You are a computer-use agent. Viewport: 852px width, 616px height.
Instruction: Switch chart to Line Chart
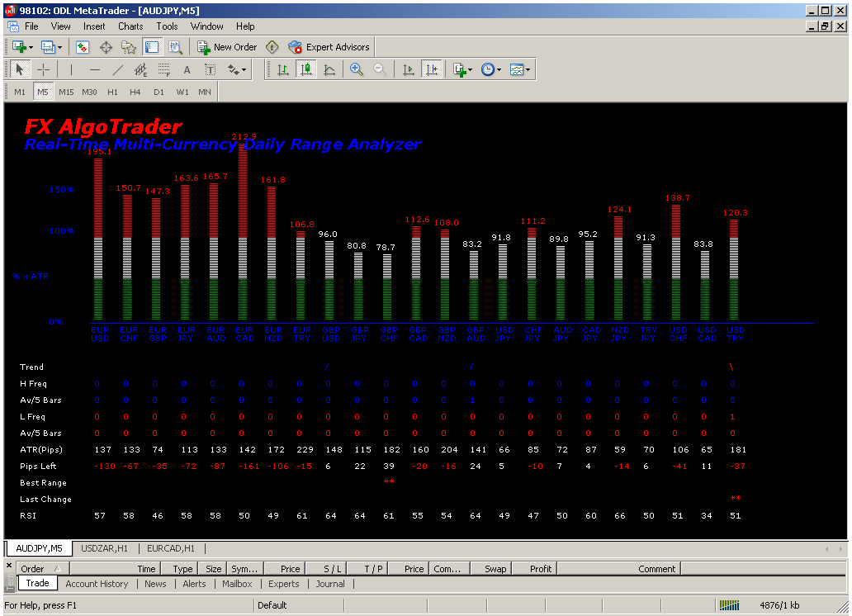[x=329, y=69]
